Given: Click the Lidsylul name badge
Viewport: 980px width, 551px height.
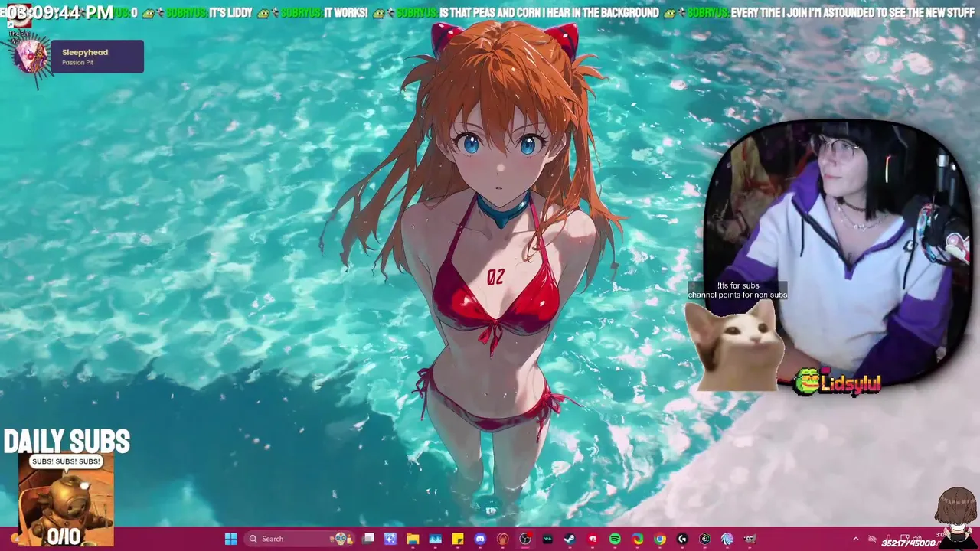Looking at the screenshot, I should click(838, 381).
